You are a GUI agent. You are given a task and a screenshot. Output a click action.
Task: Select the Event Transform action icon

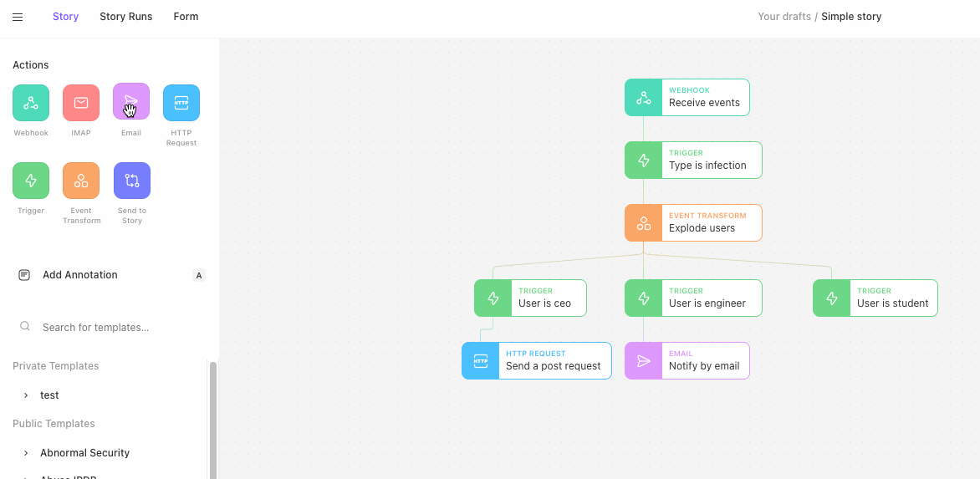tap(80, 181)
